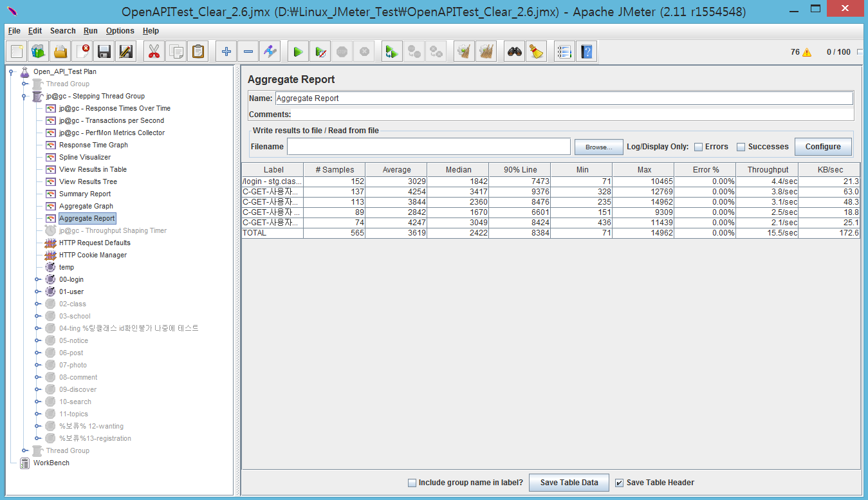
Task: Save the test plan with floppy icon
Action: click(x=104, y=52)
